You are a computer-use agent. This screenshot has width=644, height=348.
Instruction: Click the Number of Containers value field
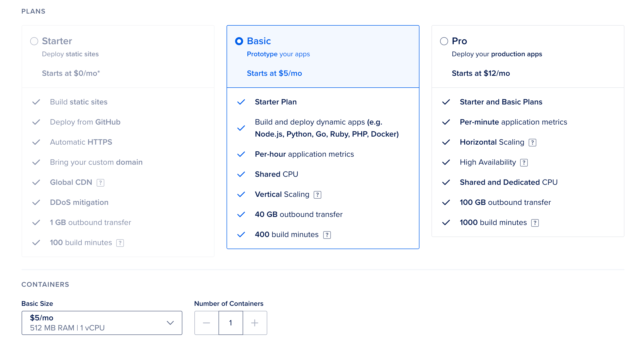pyautogui.click(x=231, y=323)
